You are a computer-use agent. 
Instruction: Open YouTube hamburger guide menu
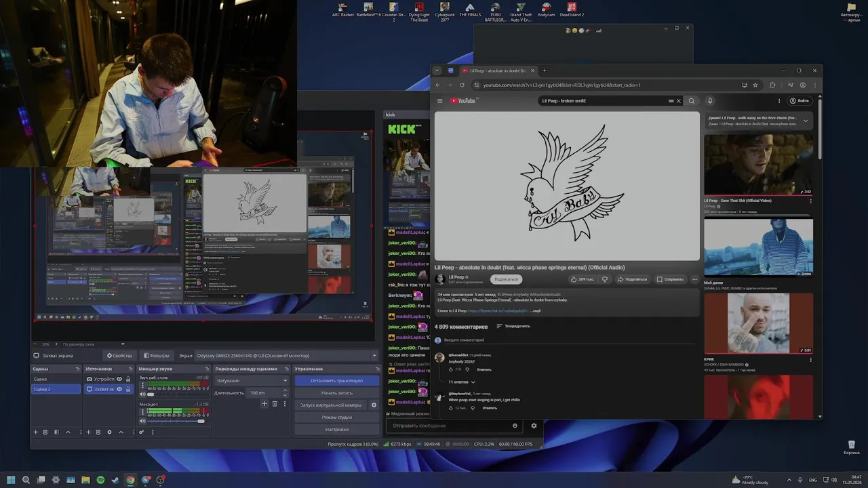point(439,101)
